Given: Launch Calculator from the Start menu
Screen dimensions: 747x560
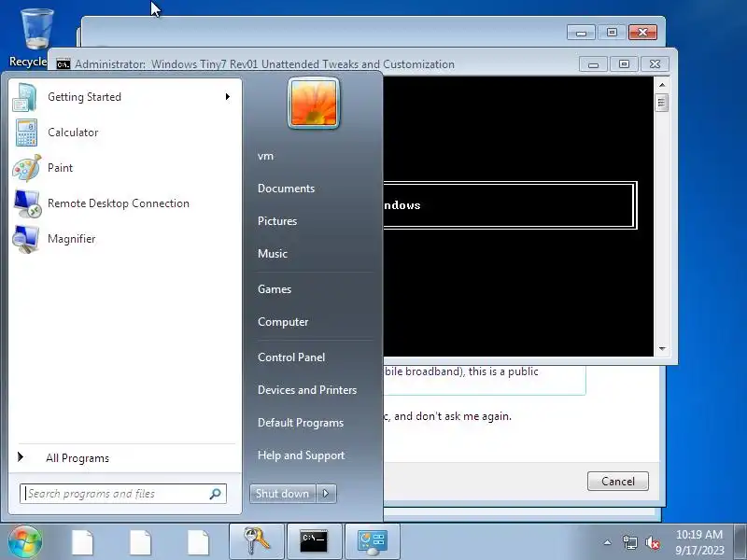Looking at the screenshot, I should [x=125, y=133].
